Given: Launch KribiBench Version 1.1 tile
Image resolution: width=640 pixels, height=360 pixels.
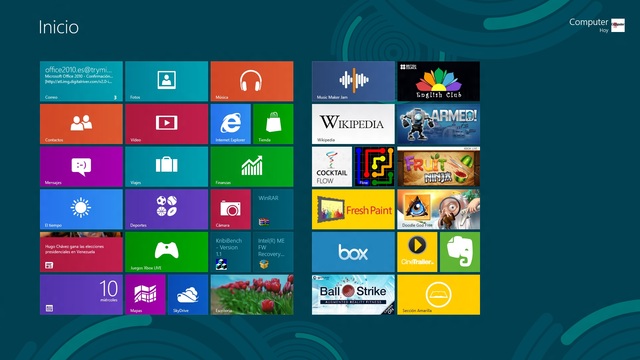Looking at the screenshot, I should click(231, 252).
